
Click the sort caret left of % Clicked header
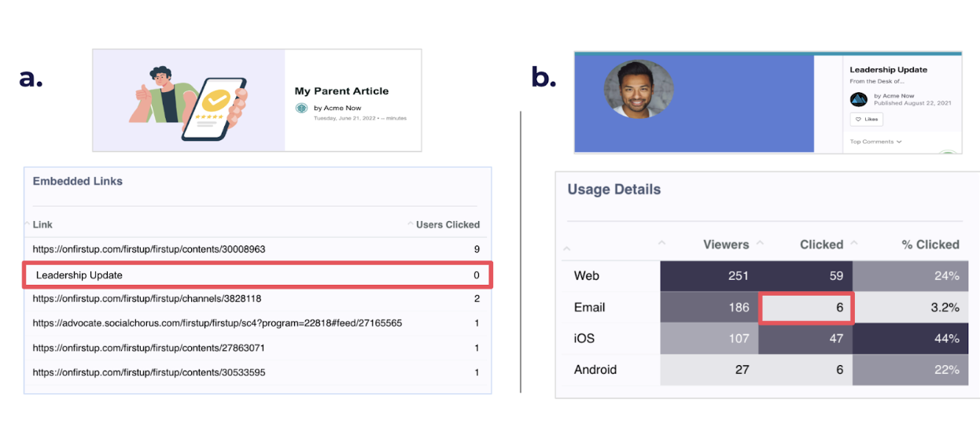(854, 243)
